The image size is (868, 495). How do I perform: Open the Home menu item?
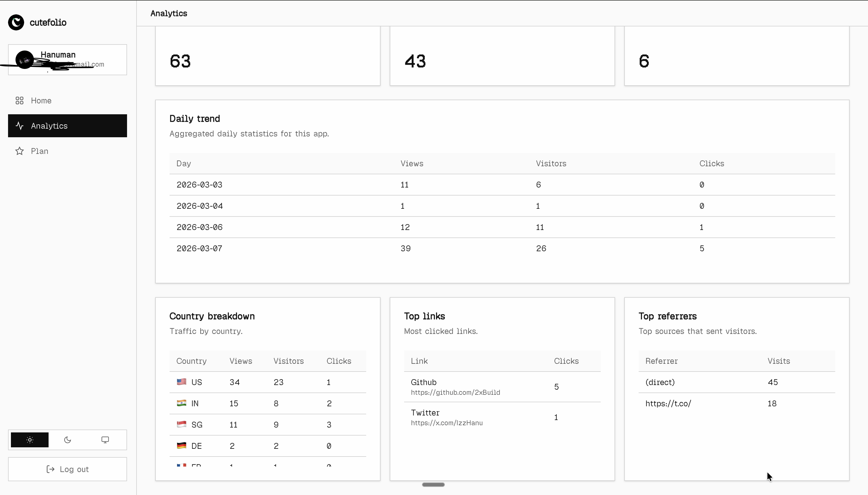coord(41,100)
